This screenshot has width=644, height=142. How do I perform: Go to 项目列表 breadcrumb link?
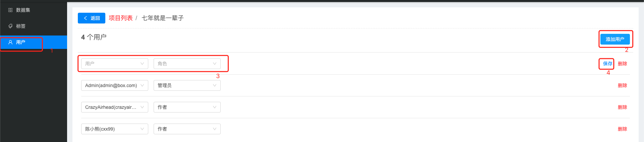(x=121, y=18)
